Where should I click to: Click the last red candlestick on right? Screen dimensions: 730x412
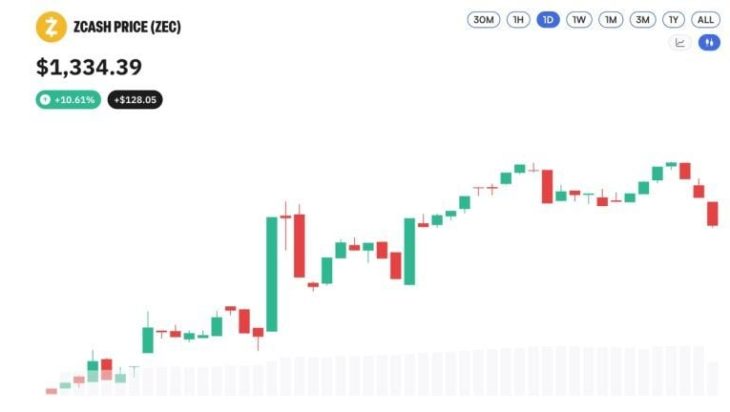click(x=712, y=214)
